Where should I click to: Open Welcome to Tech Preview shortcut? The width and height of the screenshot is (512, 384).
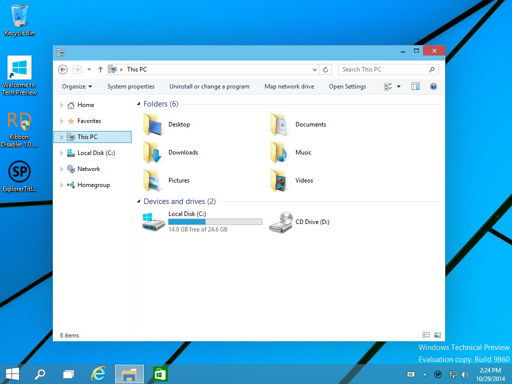pos(19,75)
